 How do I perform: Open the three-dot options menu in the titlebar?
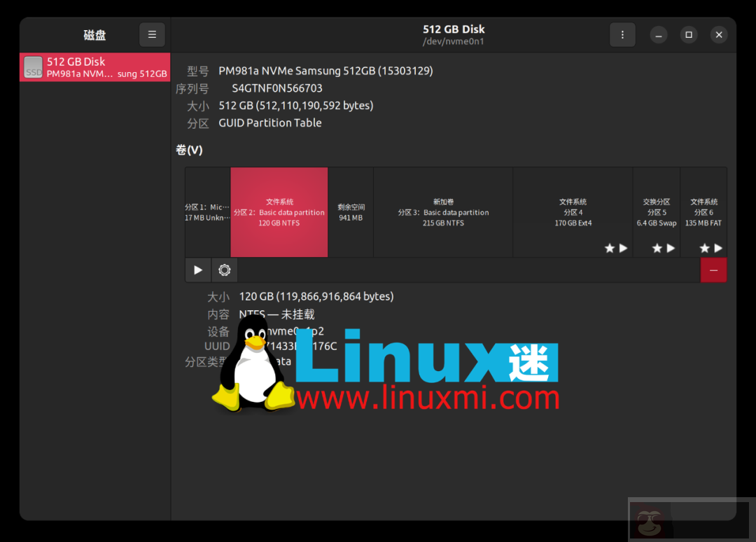pos(622,34)
